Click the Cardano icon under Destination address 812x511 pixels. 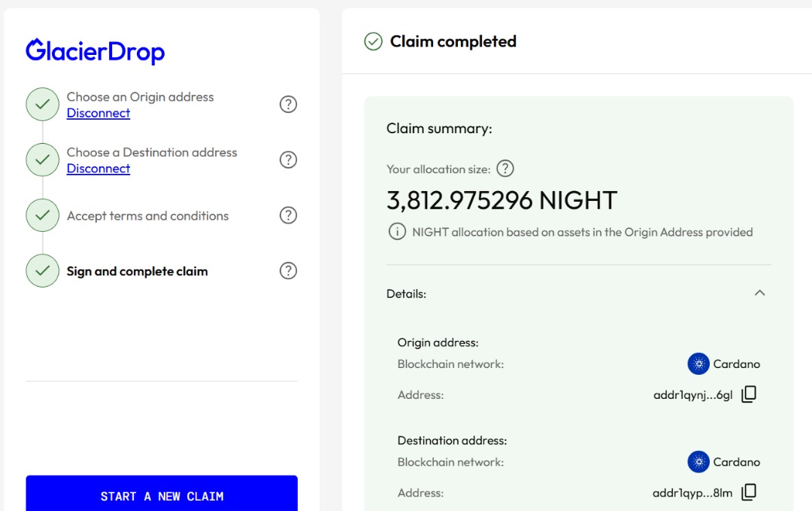point(698,462)
